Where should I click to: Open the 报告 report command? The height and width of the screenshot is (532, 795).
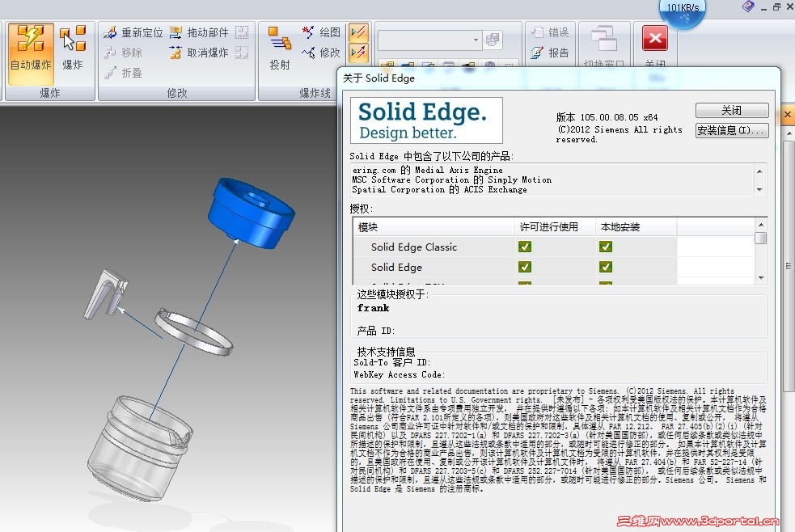pos(550,53)
